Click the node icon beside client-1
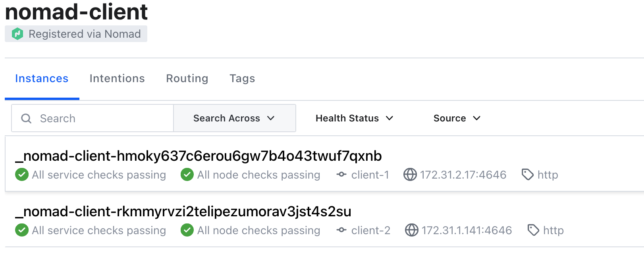644x254 pixels. tap(341, 175)
